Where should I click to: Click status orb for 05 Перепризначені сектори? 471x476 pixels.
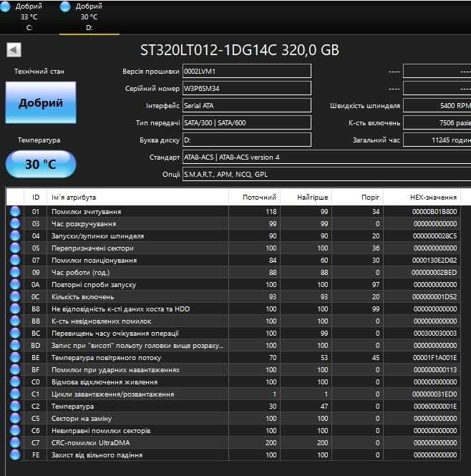click(15, 248)
